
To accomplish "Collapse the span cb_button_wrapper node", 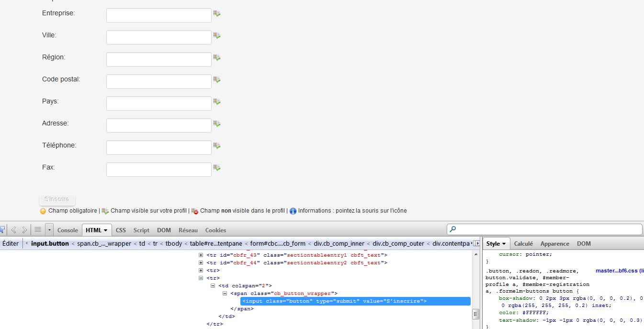I will [225, 294].
